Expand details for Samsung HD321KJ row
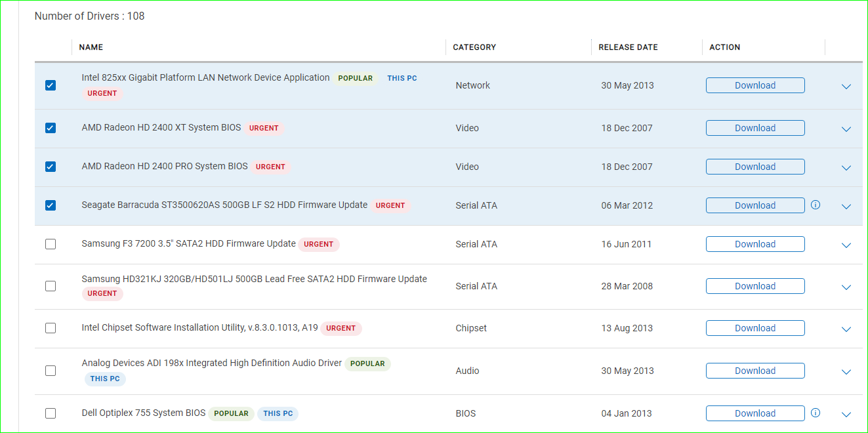Viewport: 868px width, 433px height. [x=846, y=287]
